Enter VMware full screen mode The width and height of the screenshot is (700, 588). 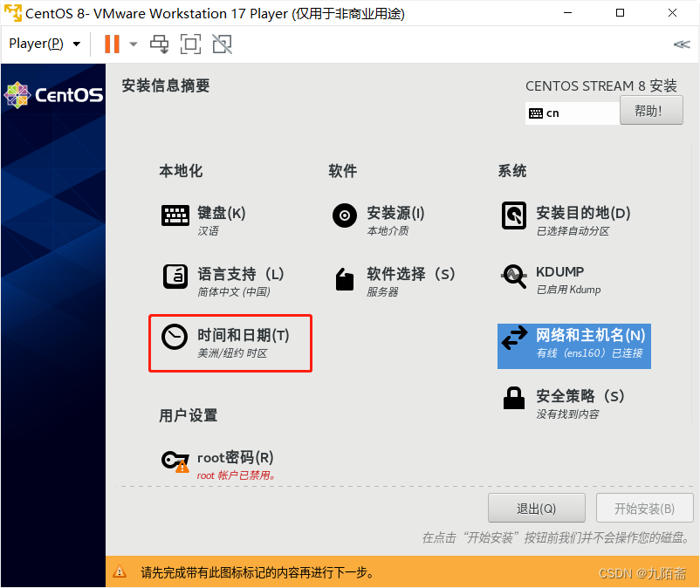tap(190, 44)
